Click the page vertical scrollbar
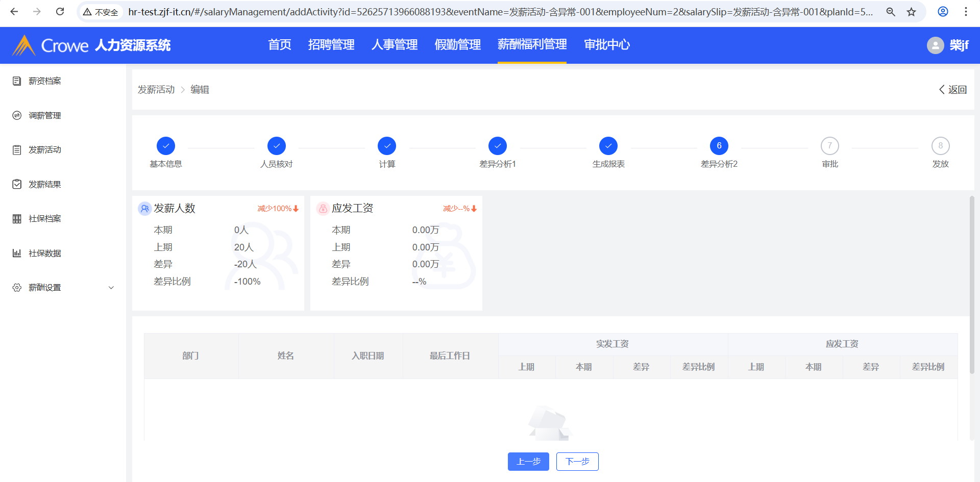980x482 pixels. [x=972, y=286]
